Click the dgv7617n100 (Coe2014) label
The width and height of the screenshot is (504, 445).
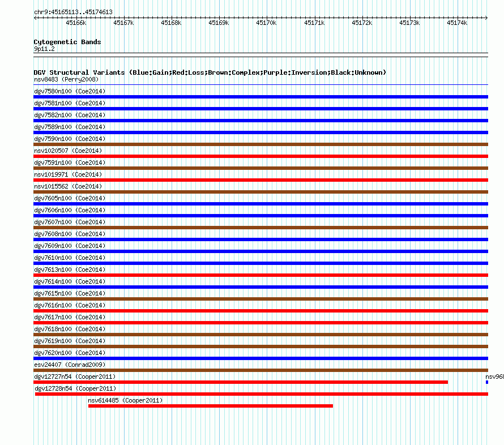pyautogui.click(x=70, y=317)
